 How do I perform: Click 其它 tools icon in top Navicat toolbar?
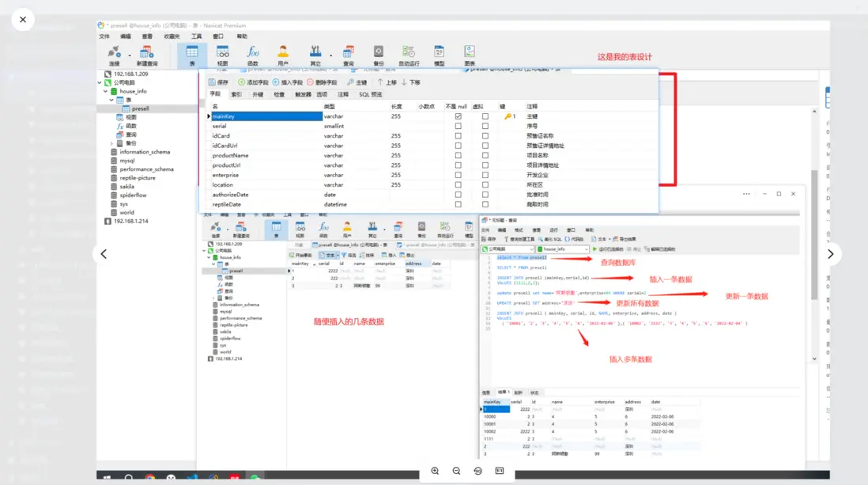315,55
